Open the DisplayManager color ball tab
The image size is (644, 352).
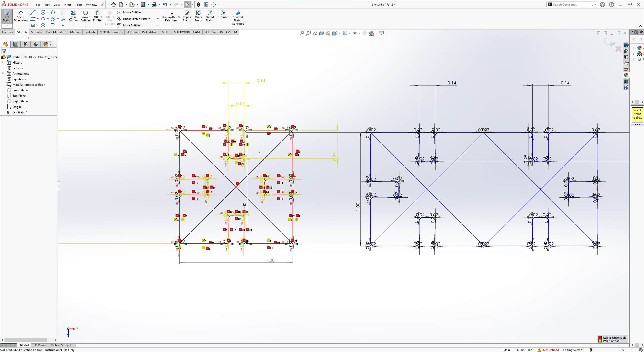tap(45, 44)
